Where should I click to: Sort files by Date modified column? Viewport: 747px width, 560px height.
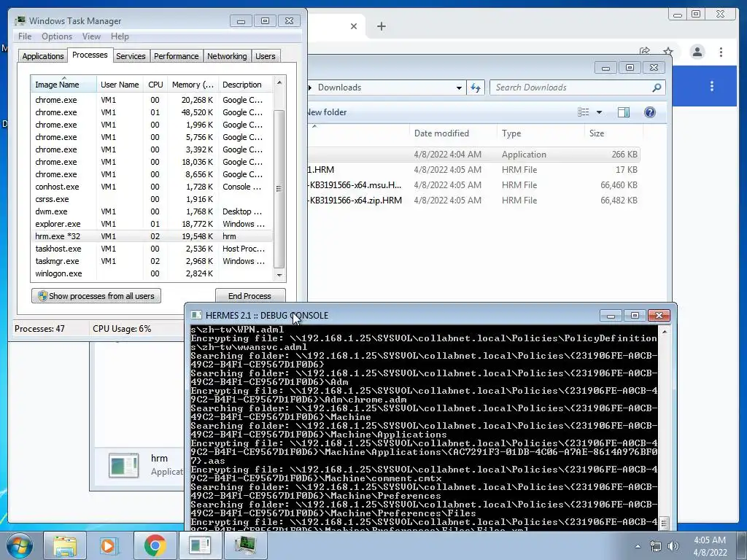452,133
